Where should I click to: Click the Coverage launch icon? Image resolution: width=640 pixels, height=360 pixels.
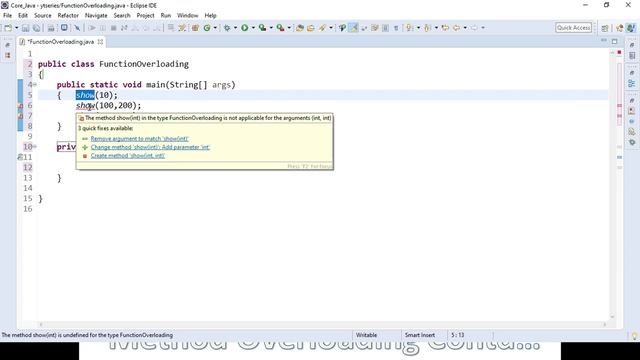tap(262, 28)
